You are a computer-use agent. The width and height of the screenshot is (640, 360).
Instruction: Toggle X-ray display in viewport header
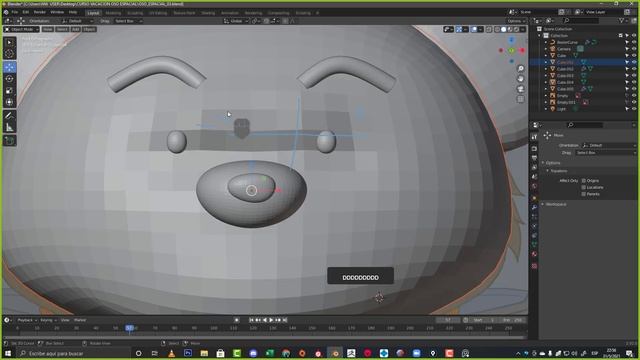489,29
